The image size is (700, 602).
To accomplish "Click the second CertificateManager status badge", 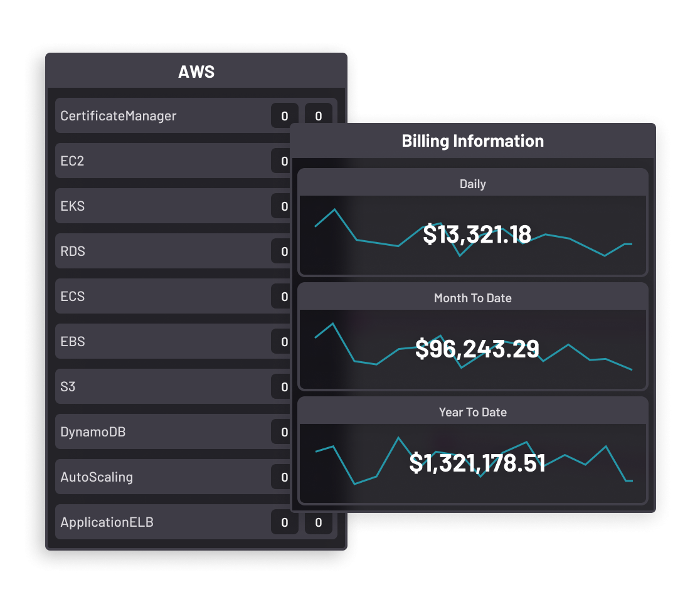I will 318,115.
